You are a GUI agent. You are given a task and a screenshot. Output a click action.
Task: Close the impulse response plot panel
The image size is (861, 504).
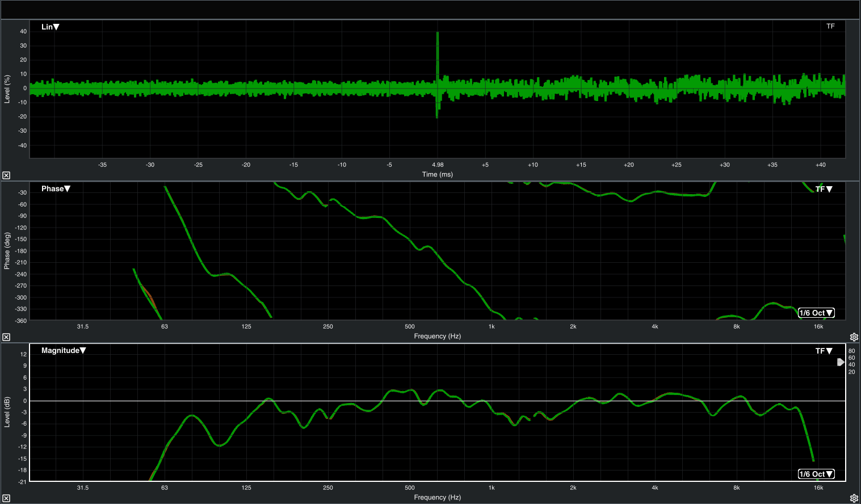pos(6,175)
